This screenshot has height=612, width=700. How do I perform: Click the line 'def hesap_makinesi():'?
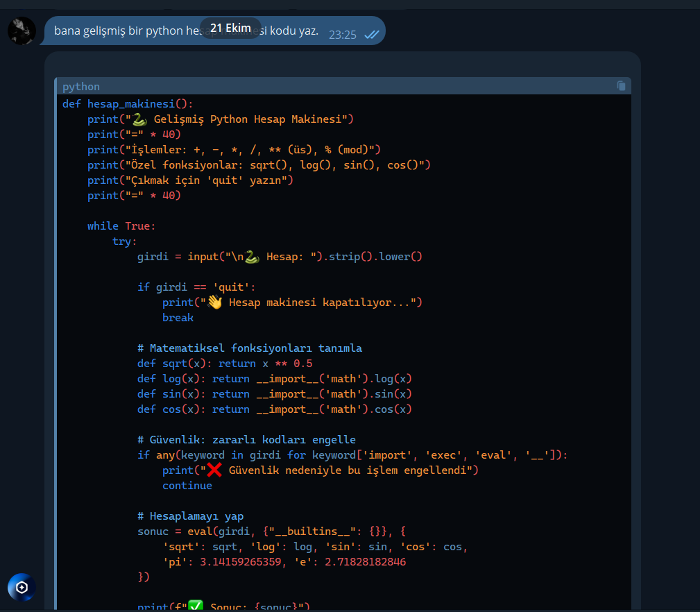point(128,104)
